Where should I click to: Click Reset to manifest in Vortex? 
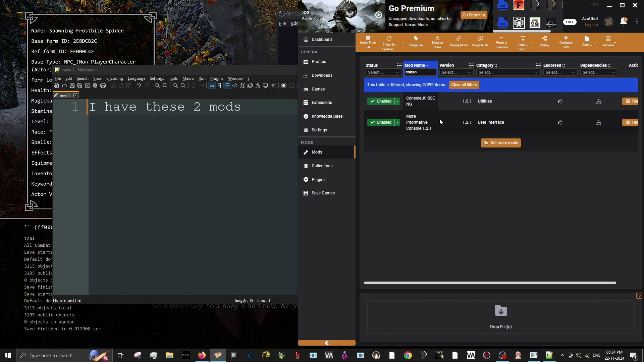tap(502, 43)
